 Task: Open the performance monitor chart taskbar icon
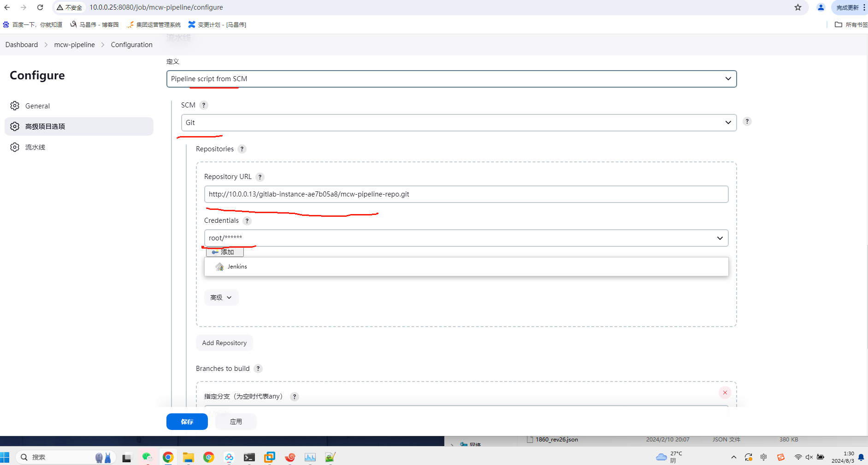310,457
